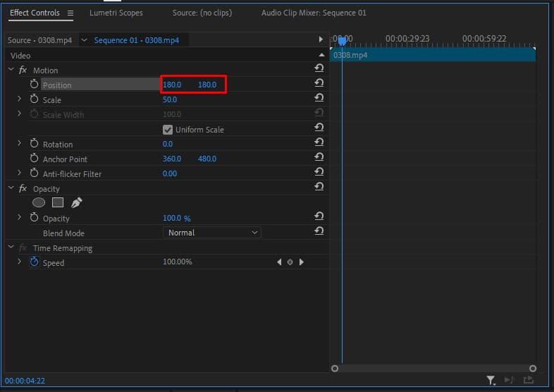554x392 pixels.
Task: Uncheck the Uniform Scale checkbox
Action: coord(168,130)
